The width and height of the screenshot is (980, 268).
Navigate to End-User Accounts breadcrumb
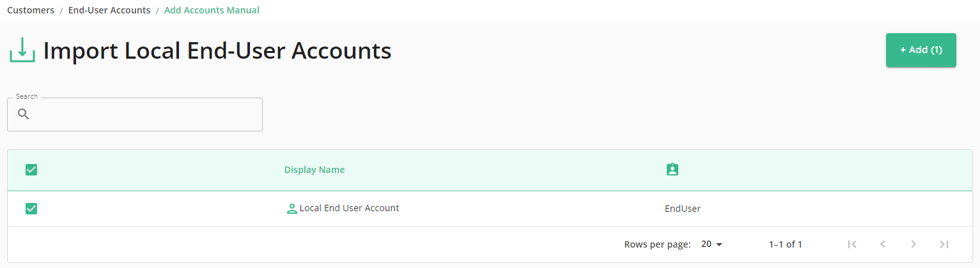(x=109, y=10)
